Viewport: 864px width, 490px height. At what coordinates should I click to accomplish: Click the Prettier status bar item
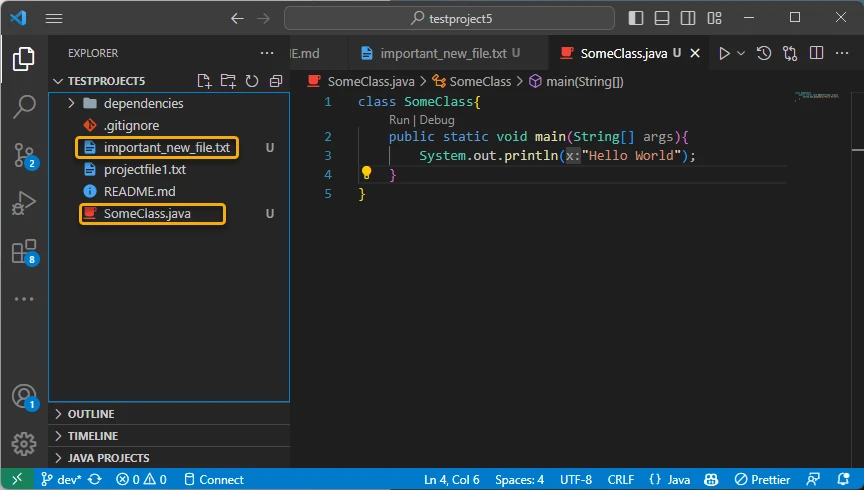763,480
